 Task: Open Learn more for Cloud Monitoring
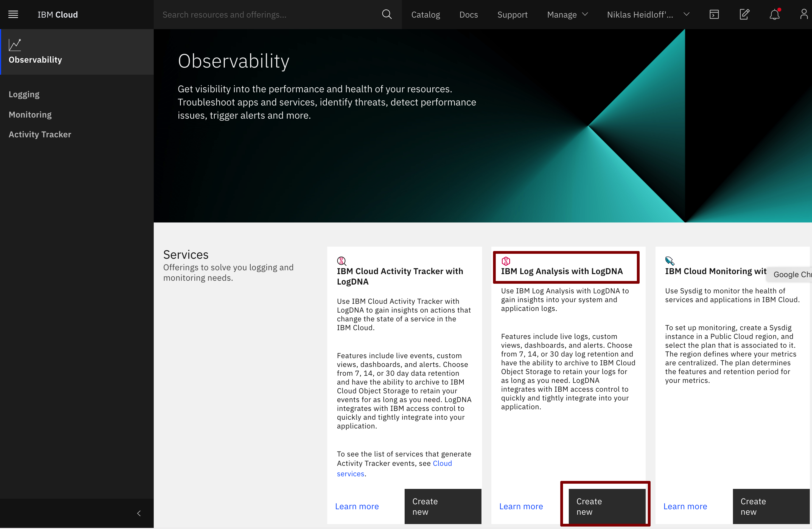click(685, 506)
